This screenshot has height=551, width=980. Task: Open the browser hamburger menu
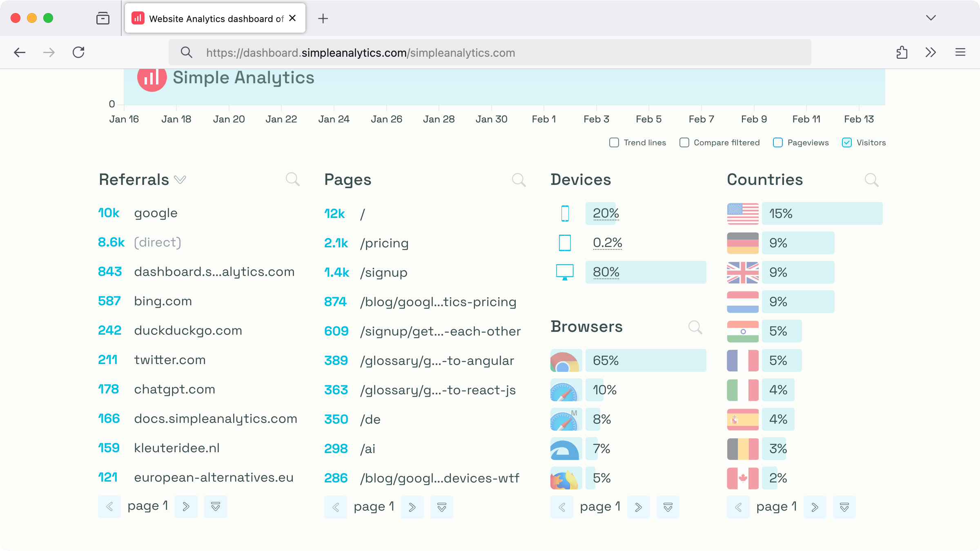click(960, 52)
